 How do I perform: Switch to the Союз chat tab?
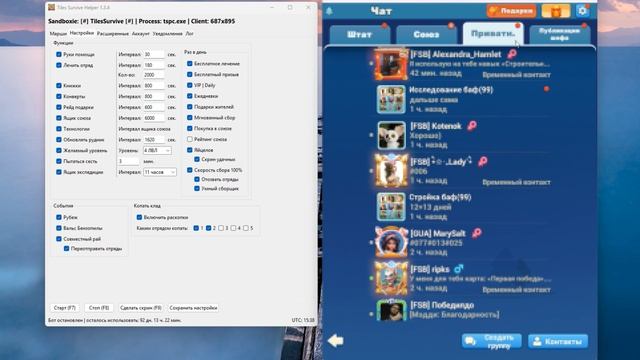coord(426,34)
